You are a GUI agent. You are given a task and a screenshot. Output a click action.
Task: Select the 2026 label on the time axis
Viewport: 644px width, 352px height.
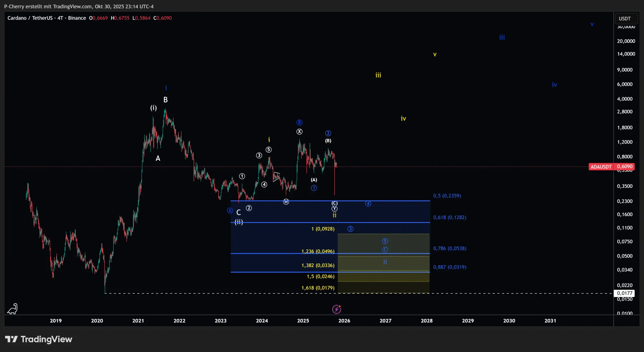(x=344, y=320)
